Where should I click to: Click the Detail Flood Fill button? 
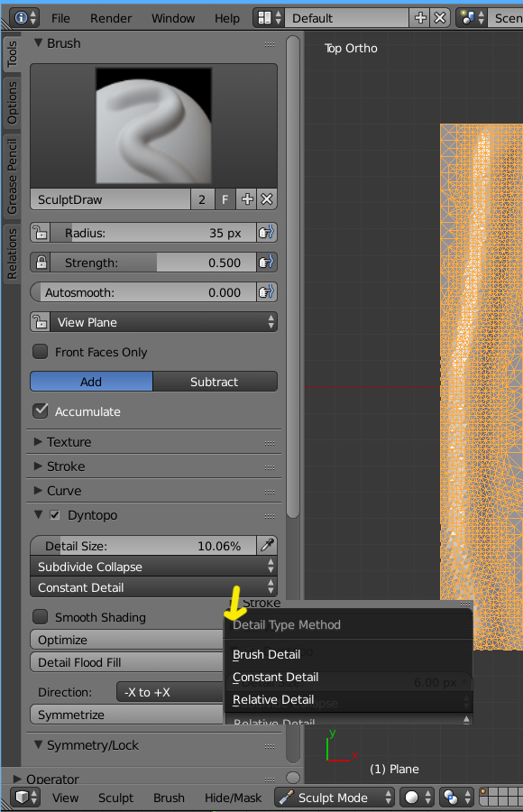(x=127, y=662)
